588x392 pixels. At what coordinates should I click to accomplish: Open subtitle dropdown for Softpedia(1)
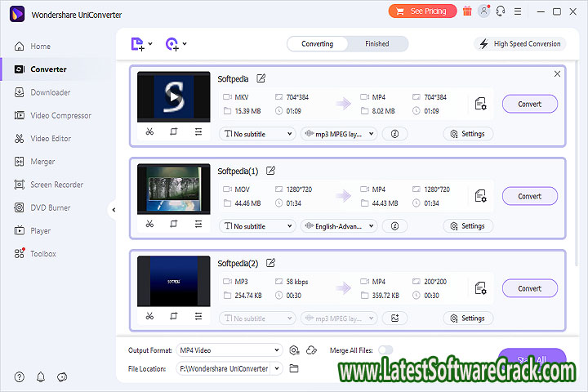click(x=257, y=226)
